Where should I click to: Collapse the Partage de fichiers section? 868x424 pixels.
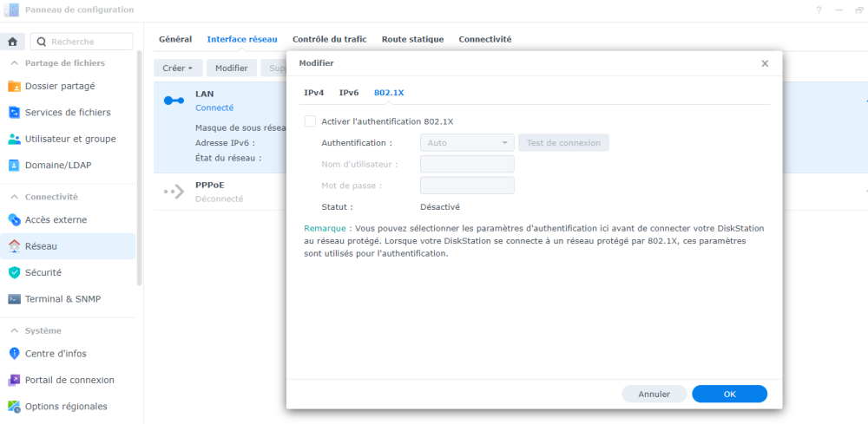14,63
